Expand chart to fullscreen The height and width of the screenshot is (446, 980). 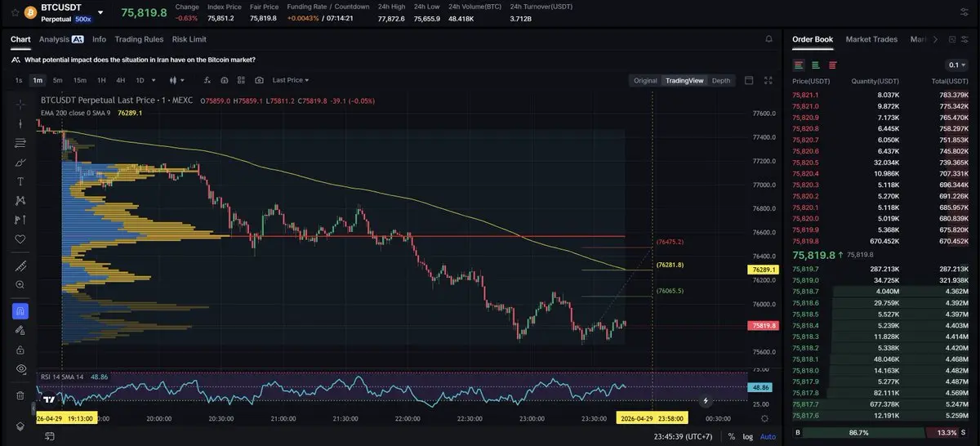tap(768, 80)
